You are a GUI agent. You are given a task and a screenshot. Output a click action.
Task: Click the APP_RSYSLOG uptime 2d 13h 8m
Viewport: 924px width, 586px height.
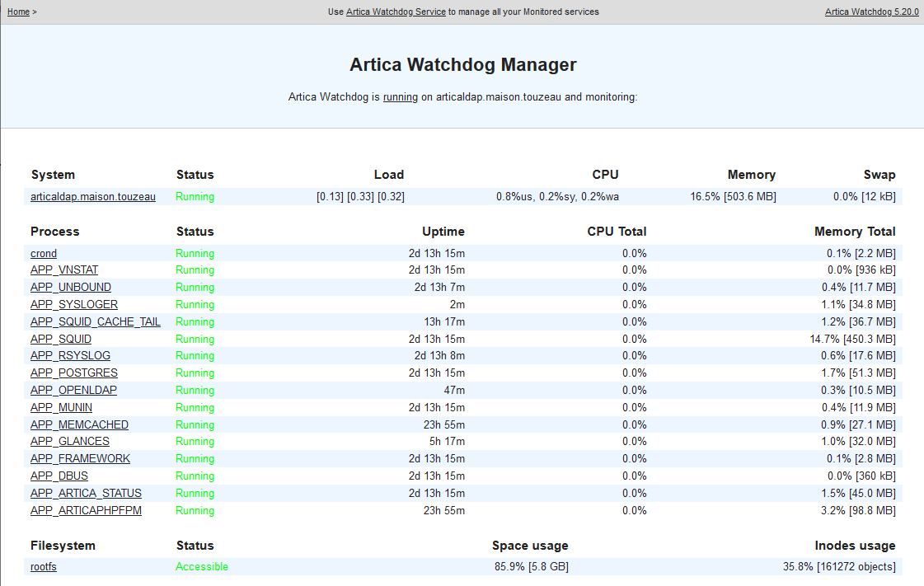pyautogui.click(x=439, y=356)
